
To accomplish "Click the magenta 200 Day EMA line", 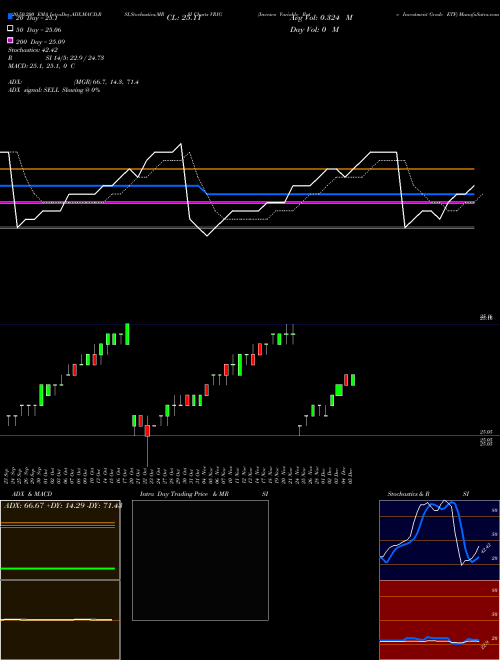I will (x=237, y=202).
